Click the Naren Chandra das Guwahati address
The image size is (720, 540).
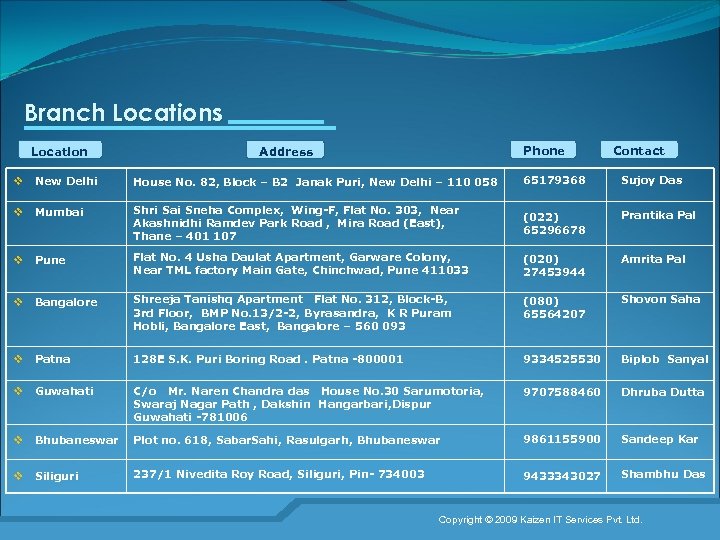[x=308, y=404]
